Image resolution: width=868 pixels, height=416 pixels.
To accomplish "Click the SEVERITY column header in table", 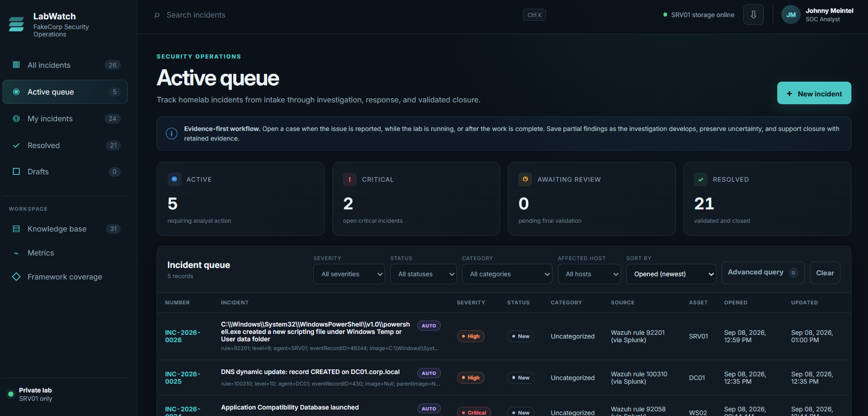I will (x=471, y=303).
